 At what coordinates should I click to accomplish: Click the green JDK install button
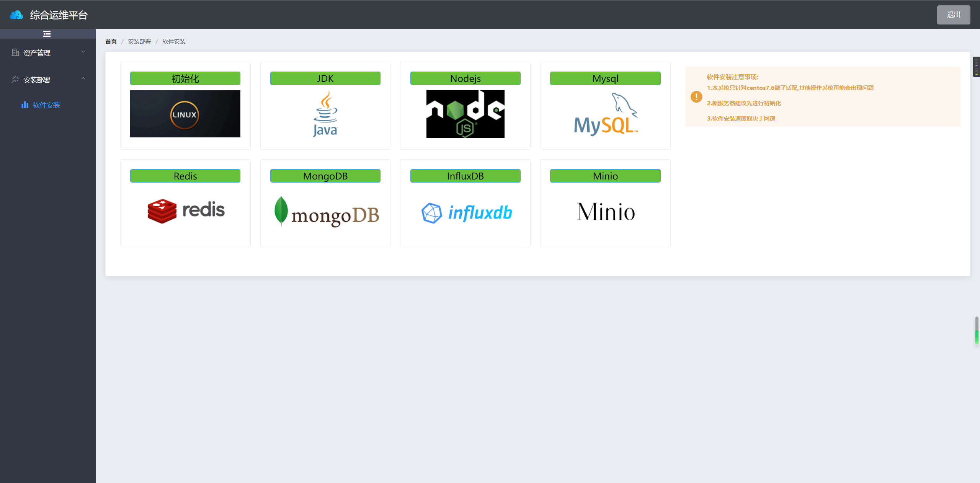pyautogui.click(x=325, y=78)
